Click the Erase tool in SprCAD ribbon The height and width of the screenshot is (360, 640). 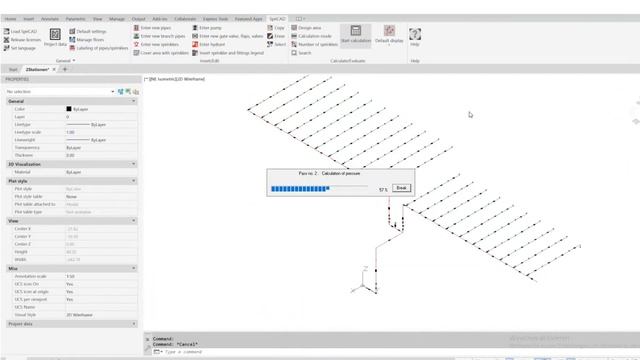[x=276, y=36]
